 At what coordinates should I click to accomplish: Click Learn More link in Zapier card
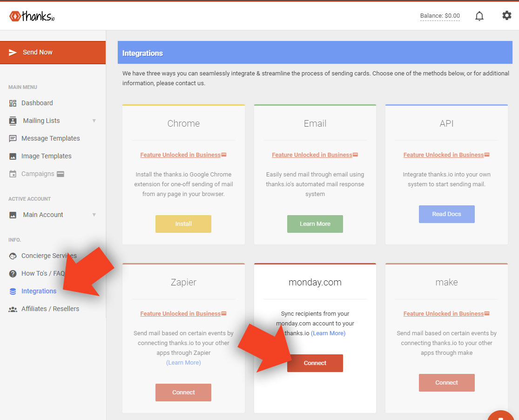[x=183, y=363]
